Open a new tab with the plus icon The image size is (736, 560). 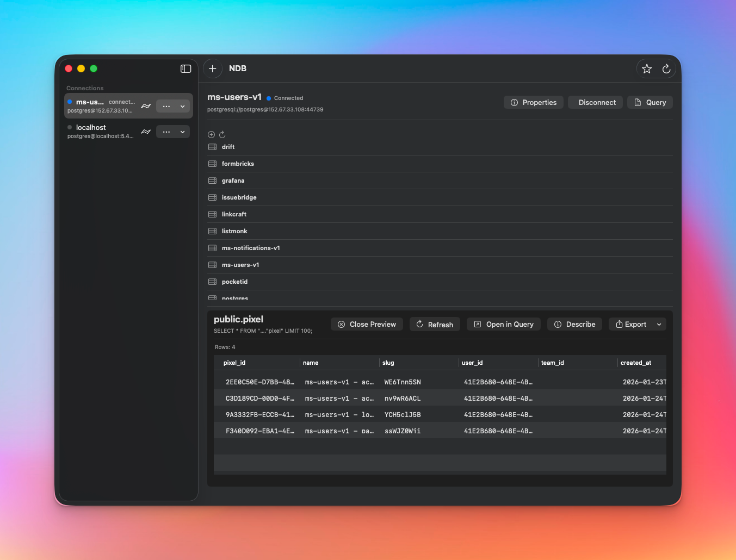(212, 69)
